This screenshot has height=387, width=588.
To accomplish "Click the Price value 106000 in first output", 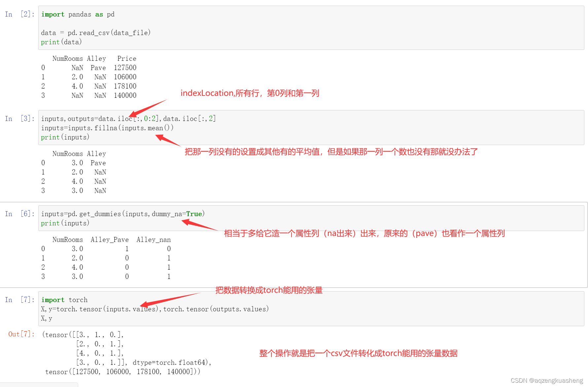I will click(125, 77).
